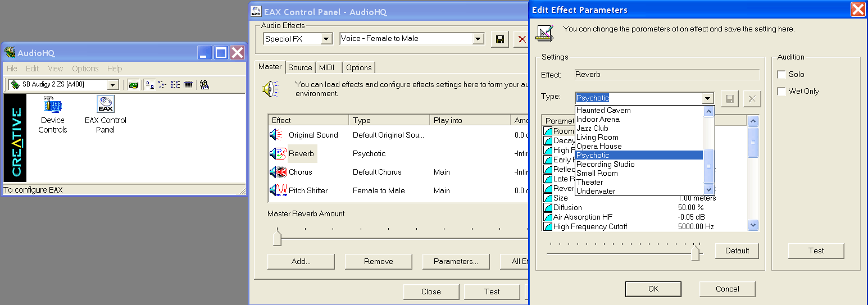Choose Opera House from reverb type list
The width and height of the screenshot is (868, 305).
click(599, 146)
